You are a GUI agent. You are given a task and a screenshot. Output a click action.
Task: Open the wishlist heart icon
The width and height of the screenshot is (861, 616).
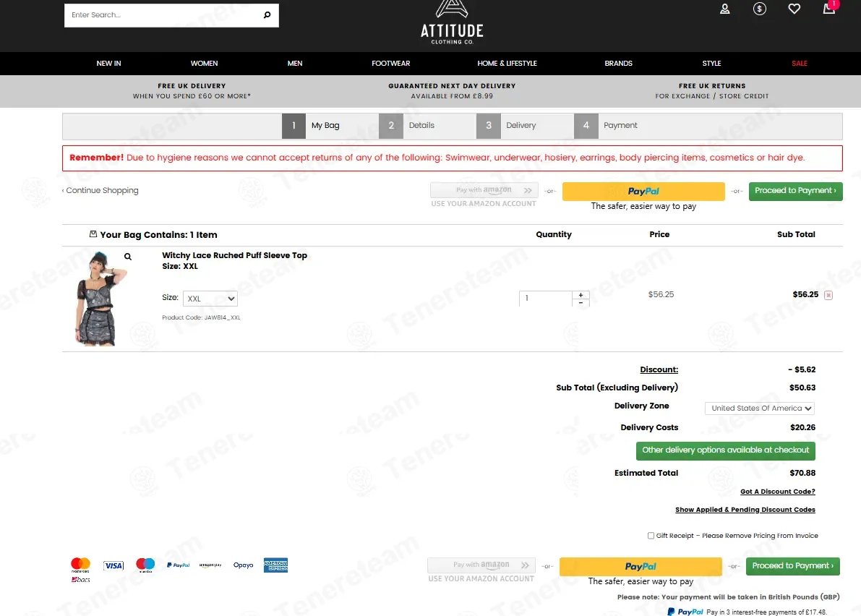pos(794,9)
